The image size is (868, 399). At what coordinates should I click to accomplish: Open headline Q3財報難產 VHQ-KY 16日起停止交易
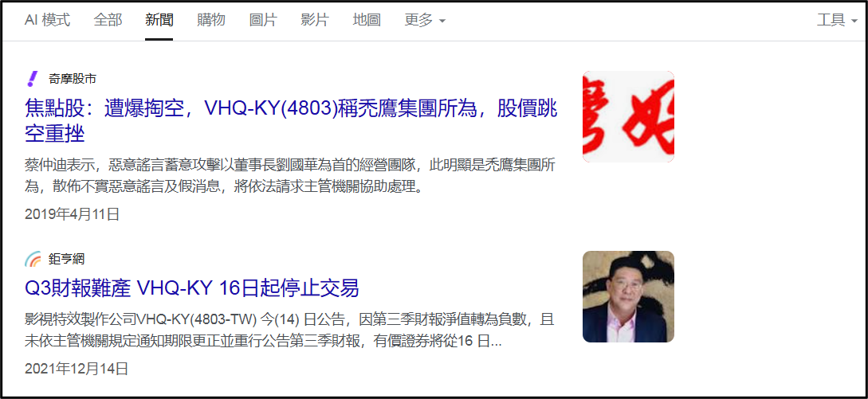click(192, 288)
